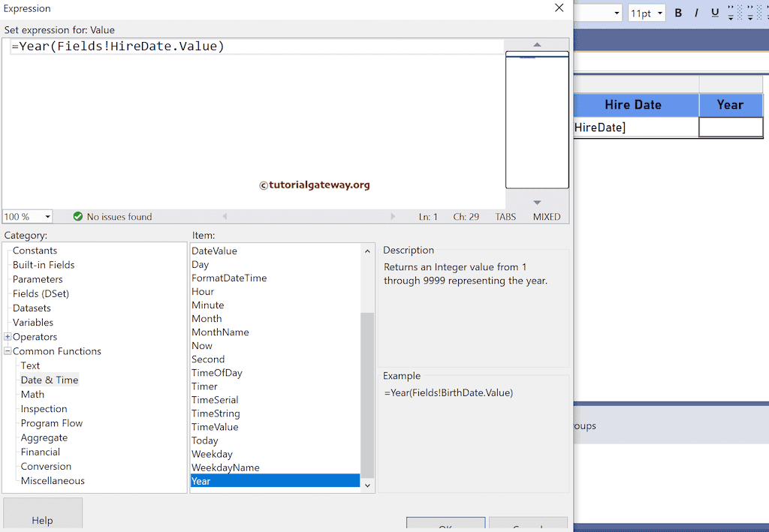Viewport: 769px width, 532px height.
Task: Close the Expression dialog window
Action: 559,8
